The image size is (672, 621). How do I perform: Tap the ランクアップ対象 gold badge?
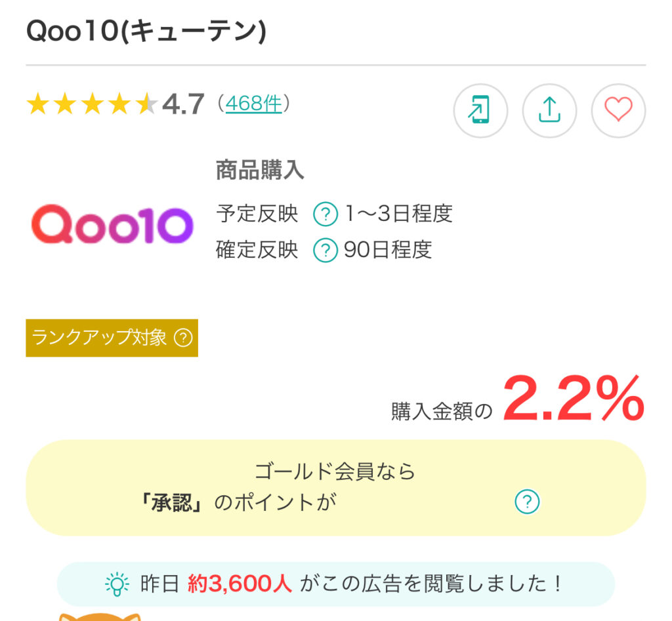(112, 338)
